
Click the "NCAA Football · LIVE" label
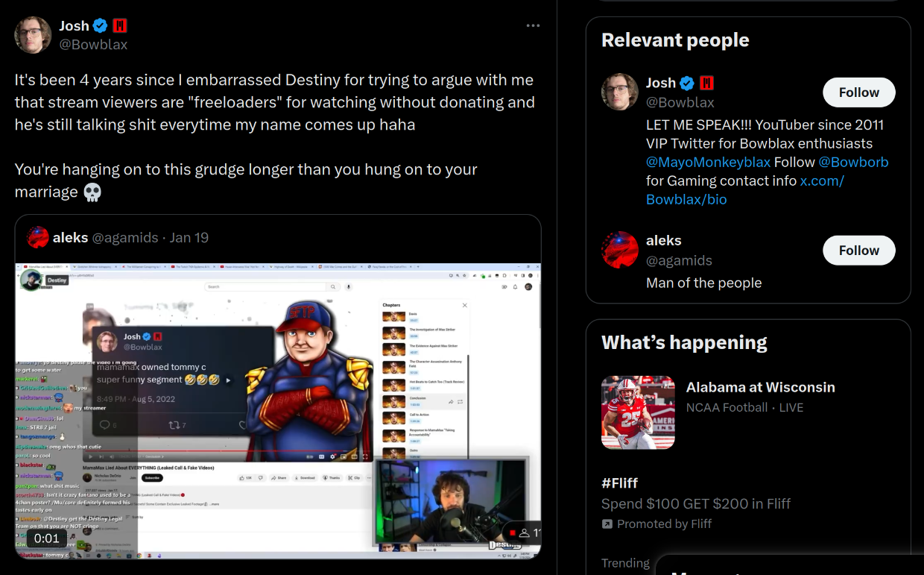pyautogui.click(x=744, y=407)
